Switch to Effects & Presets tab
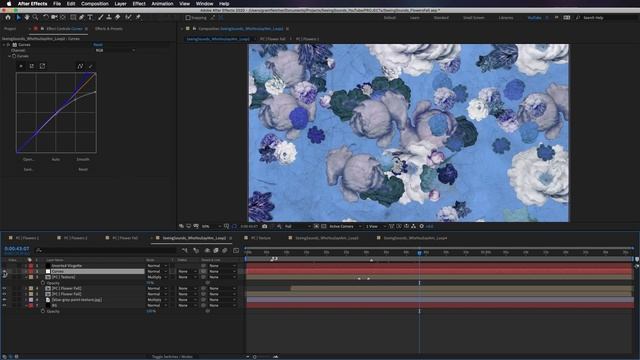Viewport: 640px width, 360px height. tap(109, 29)
